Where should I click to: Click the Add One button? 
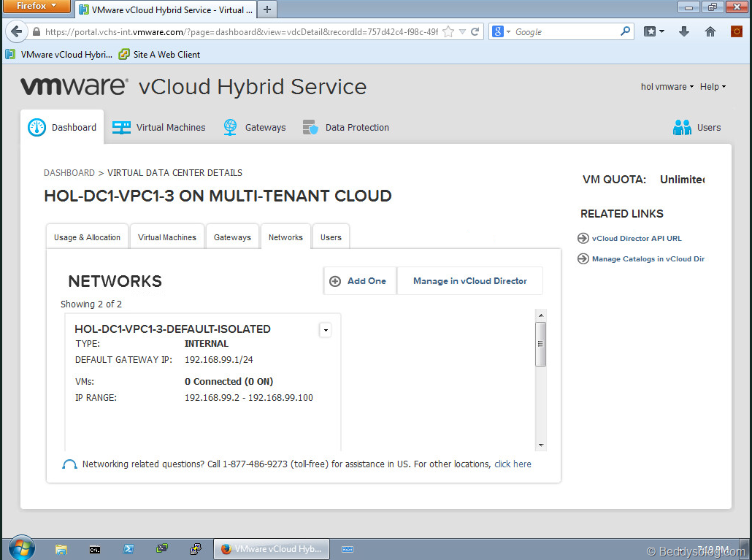(360, 281)
